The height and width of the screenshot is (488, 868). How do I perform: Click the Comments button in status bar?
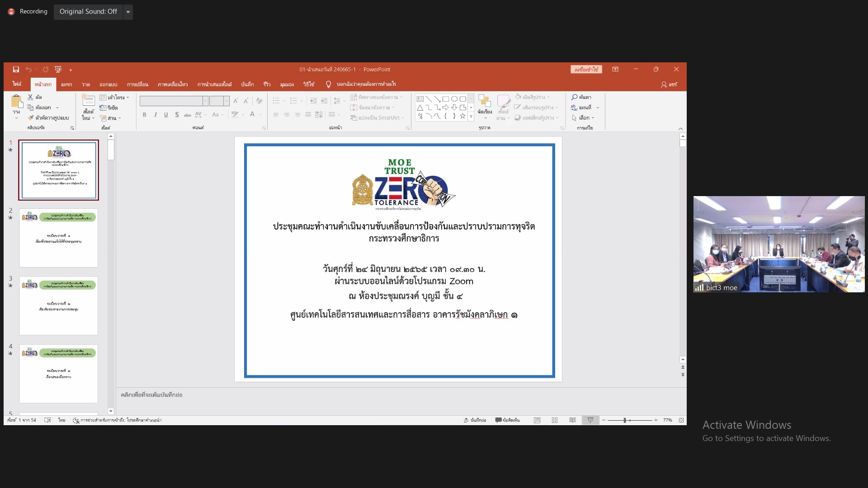coord(508,420)
